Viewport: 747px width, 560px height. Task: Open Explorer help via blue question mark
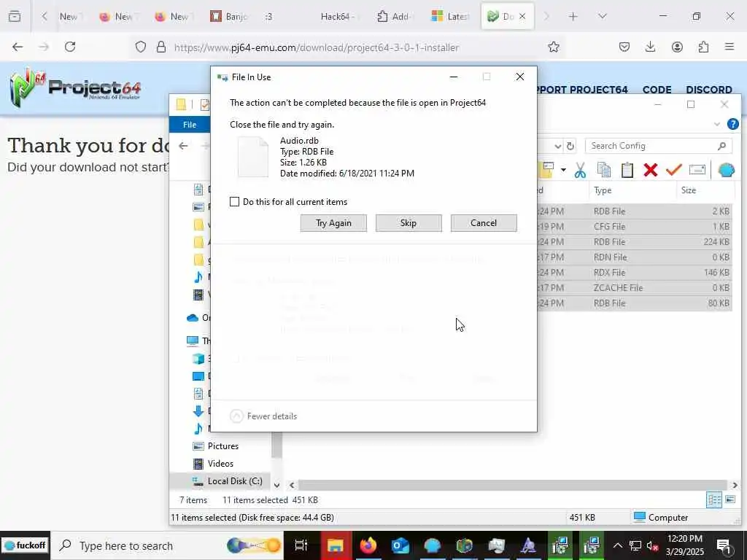point(732,124)
